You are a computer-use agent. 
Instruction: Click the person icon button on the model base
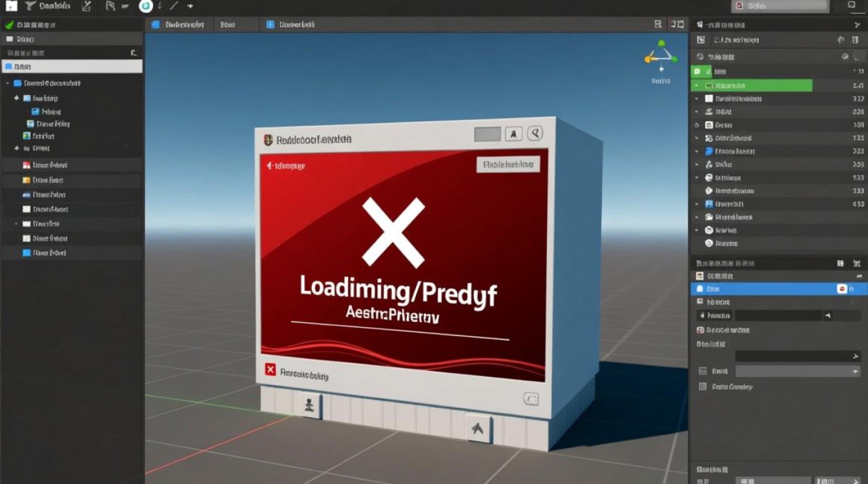[309, 405]
